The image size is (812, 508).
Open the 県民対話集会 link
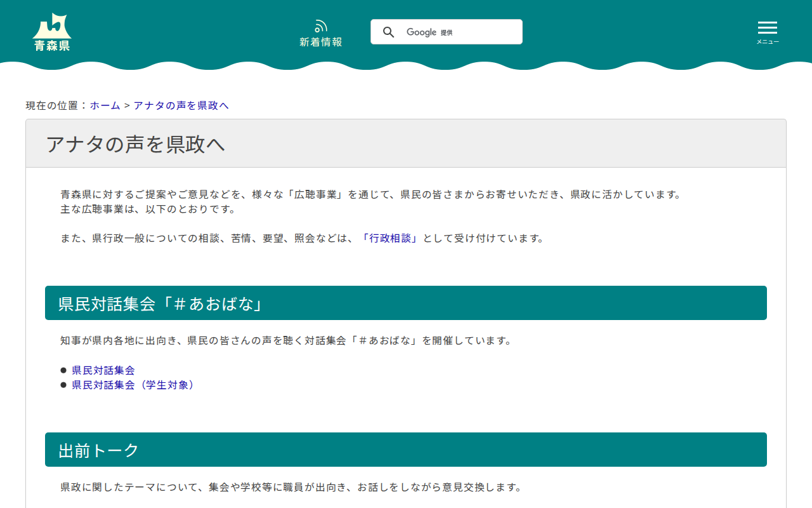(103, 370)
